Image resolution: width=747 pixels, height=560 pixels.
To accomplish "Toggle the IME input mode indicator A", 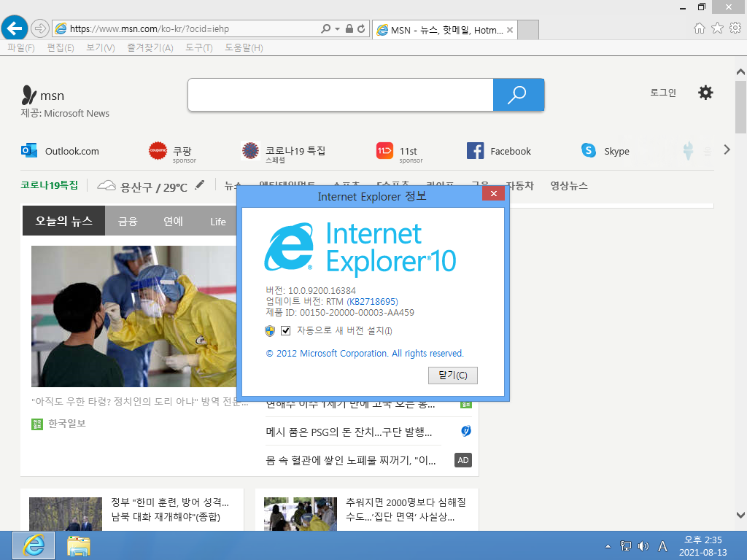I will pos(662,546).
